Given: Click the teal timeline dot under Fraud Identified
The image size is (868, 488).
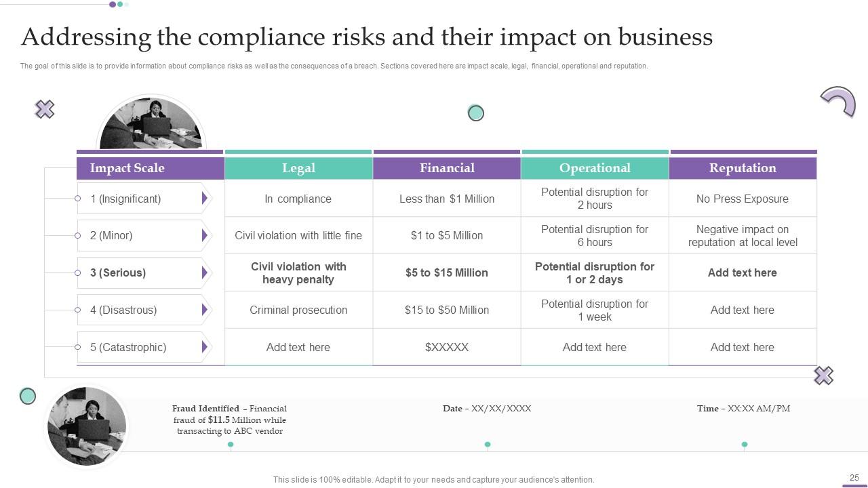Looking at the screenshot, I should pos(231,445).
